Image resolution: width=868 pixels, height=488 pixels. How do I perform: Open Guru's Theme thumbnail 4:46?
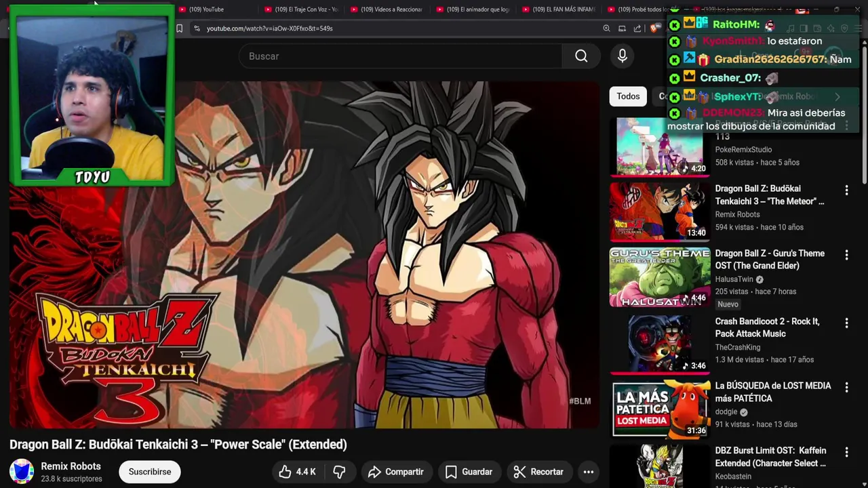click(660, 277)
